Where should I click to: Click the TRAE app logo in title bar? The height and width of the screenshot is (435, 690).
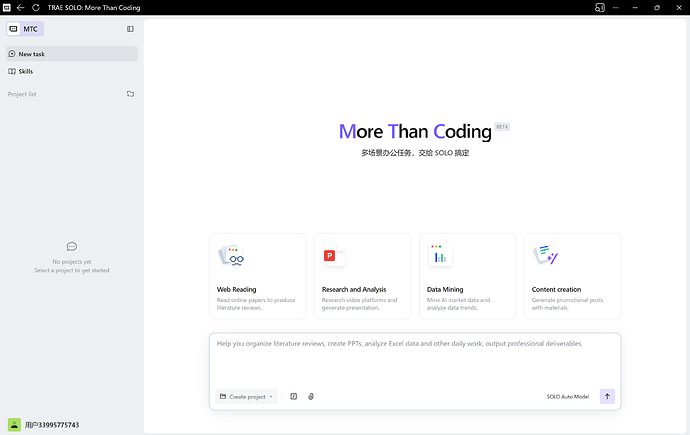coord(7,7)
